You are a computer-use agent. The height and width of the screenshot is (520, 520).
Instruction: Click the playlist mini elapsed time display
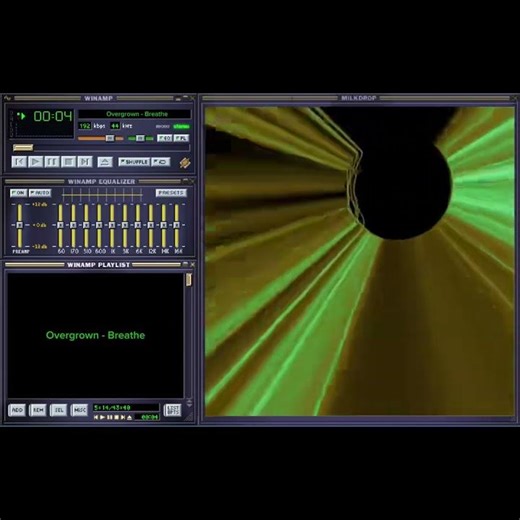[148, 417]
